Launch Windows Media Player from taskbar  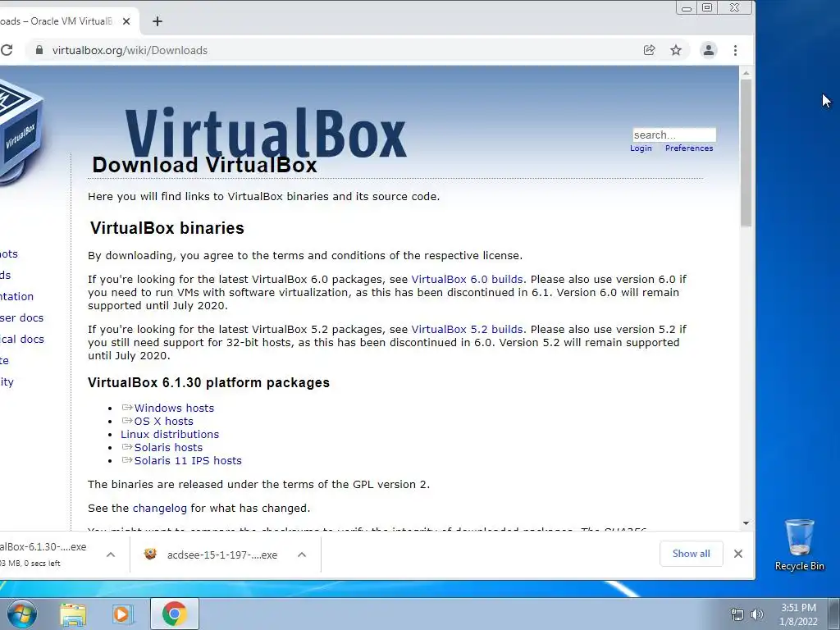pyautogui.click(x=122, y=614)
